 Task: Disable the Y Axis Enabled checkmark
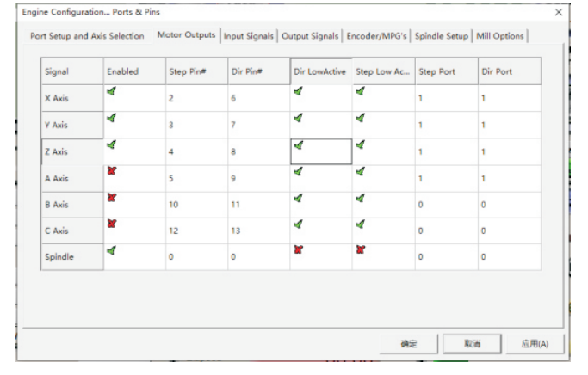coord(111,119)
